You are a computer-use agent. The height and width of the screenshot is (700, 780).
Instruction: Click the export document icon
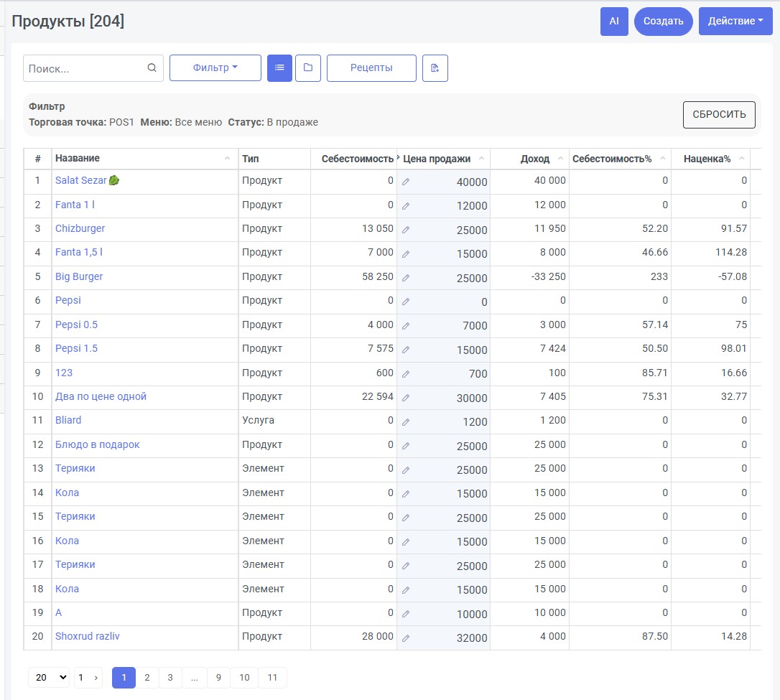435,68
